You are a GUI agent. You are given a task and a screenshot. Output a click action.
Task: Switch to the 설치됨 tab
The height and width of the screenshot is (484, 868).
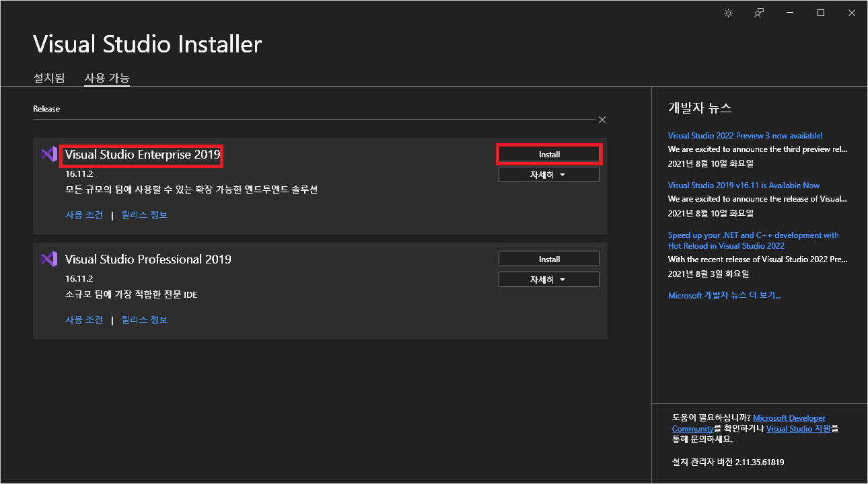tap(49, 78)
